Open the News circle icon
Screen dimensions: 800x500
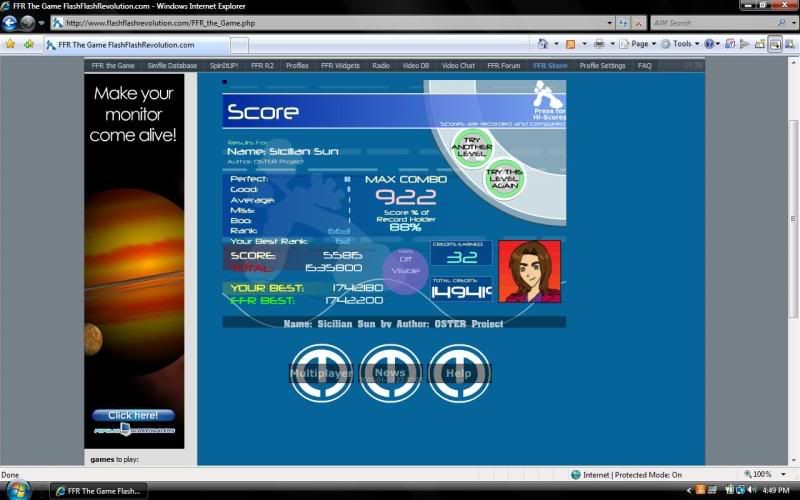tap(390, 373)
